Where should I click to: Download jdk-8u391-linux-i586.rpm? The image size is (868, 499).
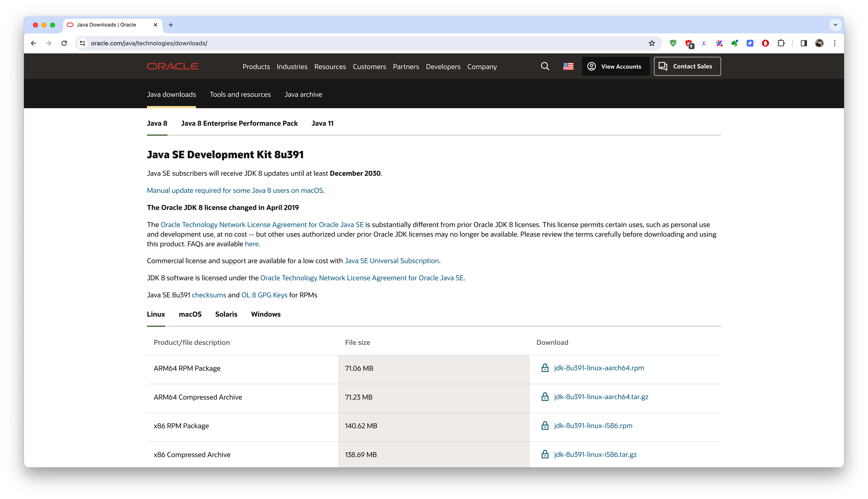point(593,425)
